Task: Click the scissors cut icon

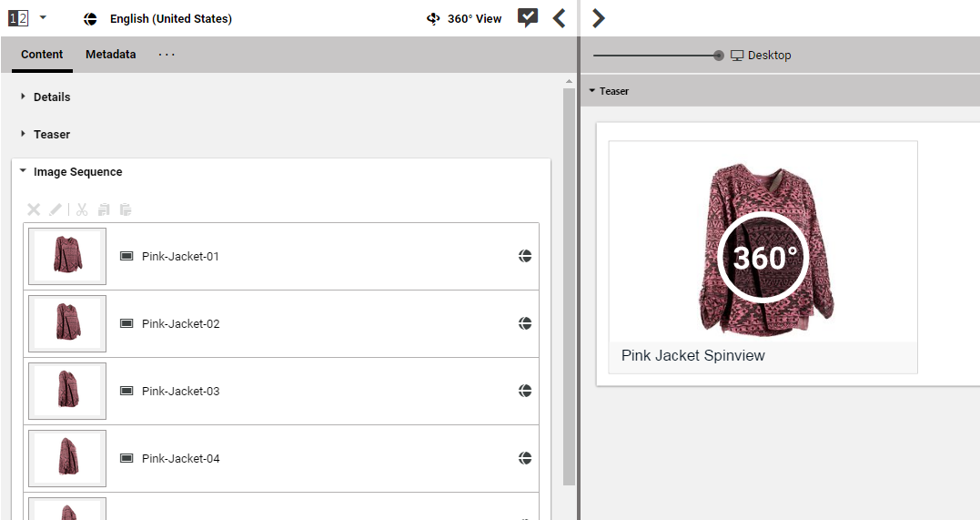Action: [x=82, y=209]
